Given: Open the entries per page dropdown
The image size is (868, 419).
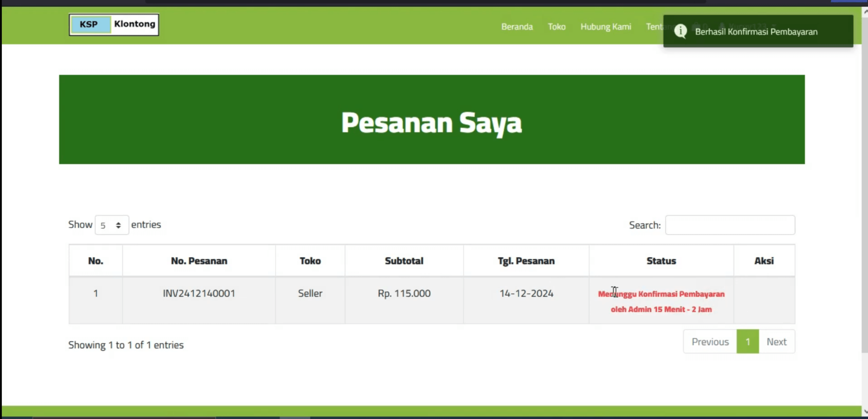Looking at the screenshot, I should coord(112,225).
